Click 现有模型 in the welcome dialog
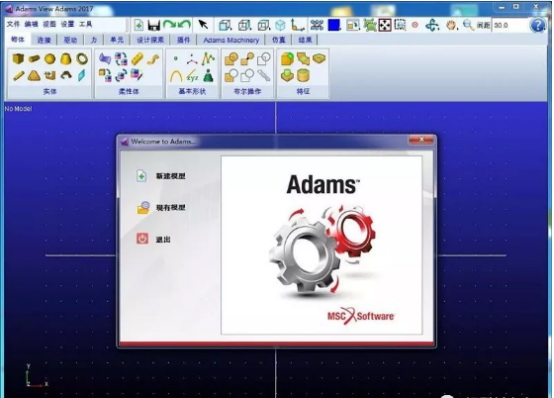The image size is (554, 398). click(161, 207)
